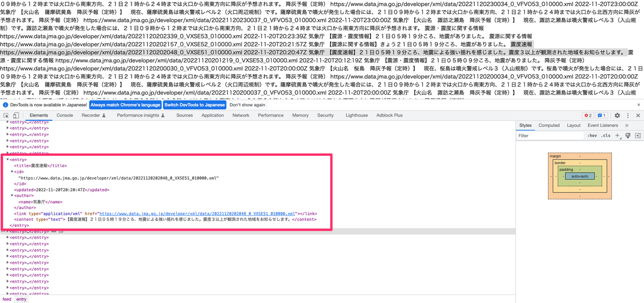Add a new style rule with plus icon

pos(617,136)
